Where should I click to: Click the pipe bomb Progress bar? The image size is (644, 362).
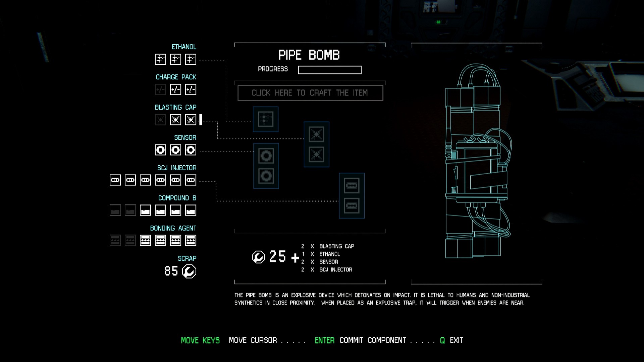point(329,70)
